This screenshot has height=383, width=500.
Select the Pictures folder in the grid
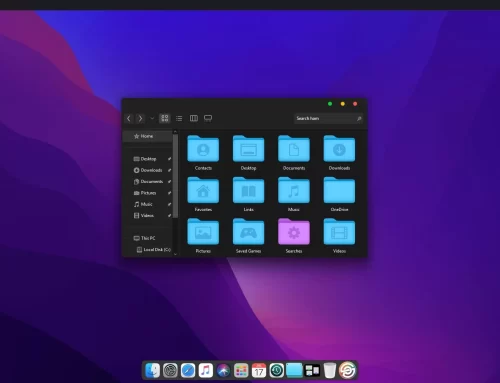pyautogui.click(x=203, y=236)
